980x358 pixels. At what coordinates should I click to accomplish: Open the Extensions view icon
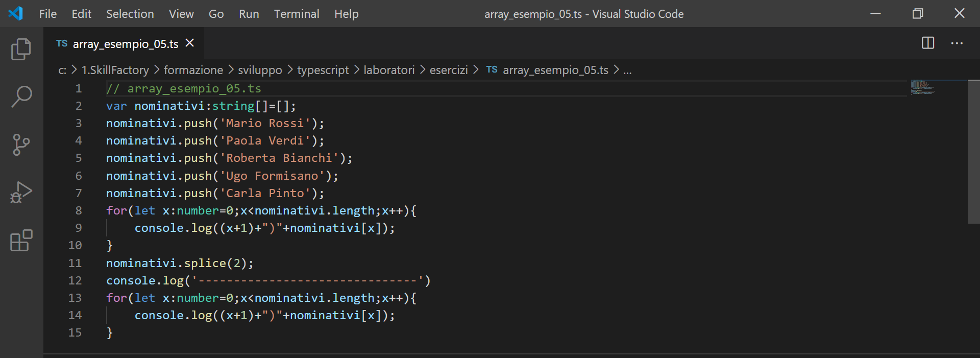pyautogui.click(x=21, y=241)
